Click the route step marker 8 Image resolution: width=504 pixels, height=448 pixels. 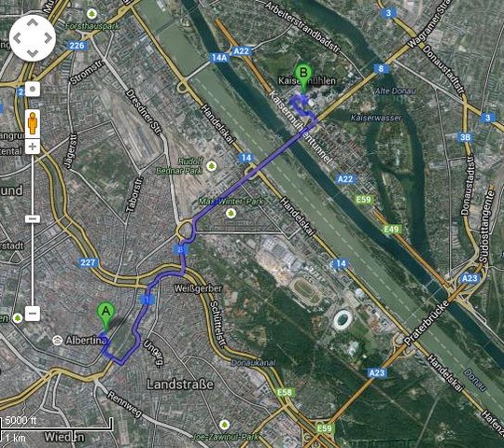tap(182, 250)
